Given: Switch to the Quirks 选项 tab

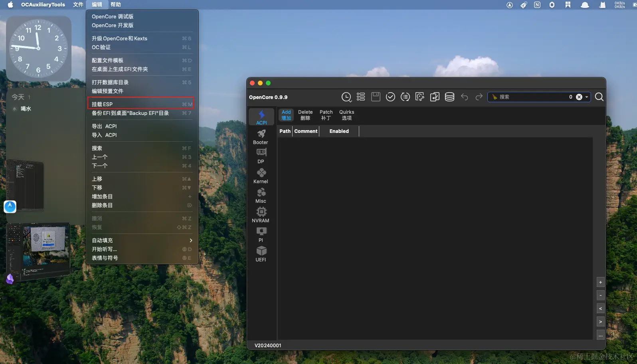Looking at the screenshot, I should point(347,115).
